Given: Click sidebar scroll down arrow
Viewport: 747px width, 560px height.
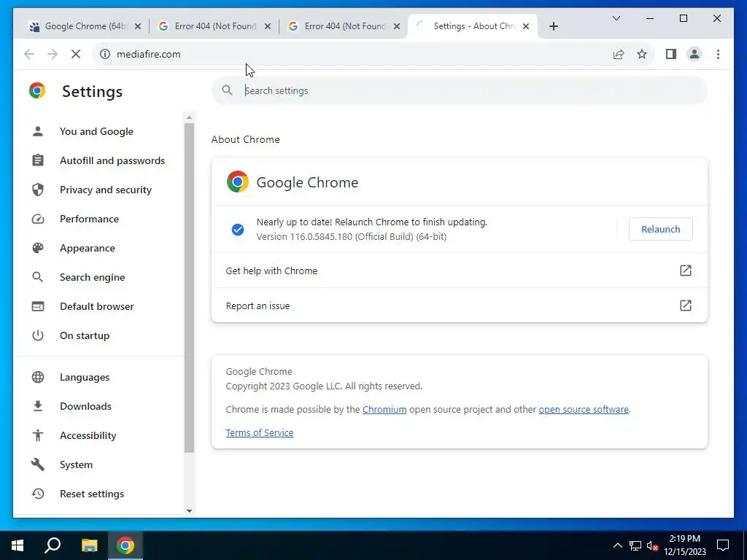Looking at the screenshot, I should (189, 511).
